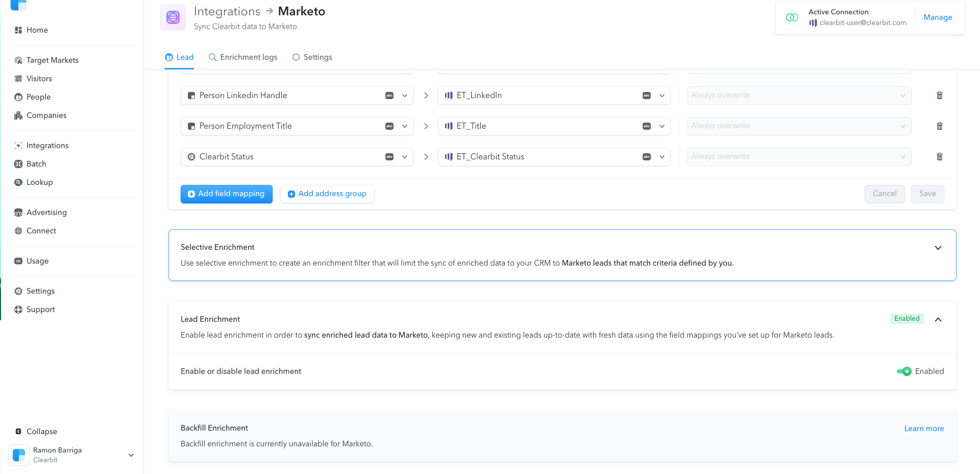Click Add address group button
The height and width of the screenshot is (474, 980).
tap(328, 194)
